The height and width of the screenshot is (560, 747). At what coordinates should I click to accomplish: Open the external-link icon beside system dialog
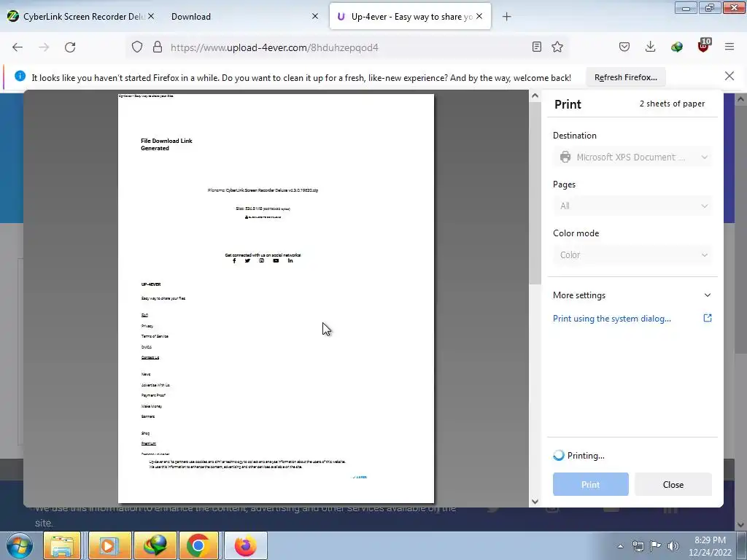point(708,318)
